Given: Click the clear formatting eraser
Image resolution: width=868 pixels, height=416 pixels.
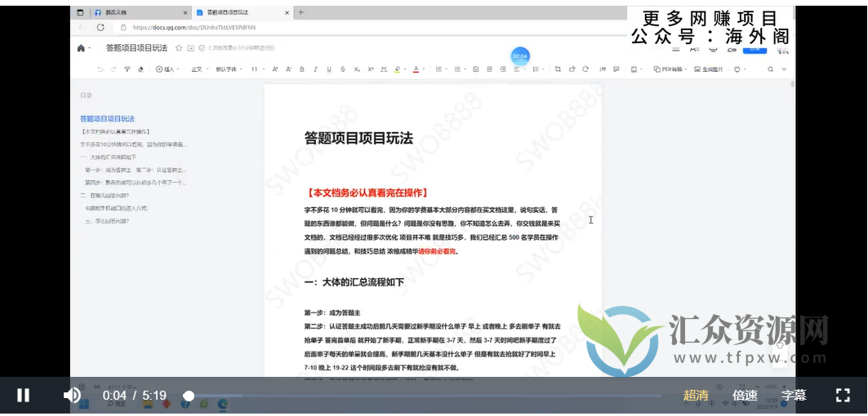Looking at the screenshot, I should click(140, 69).
